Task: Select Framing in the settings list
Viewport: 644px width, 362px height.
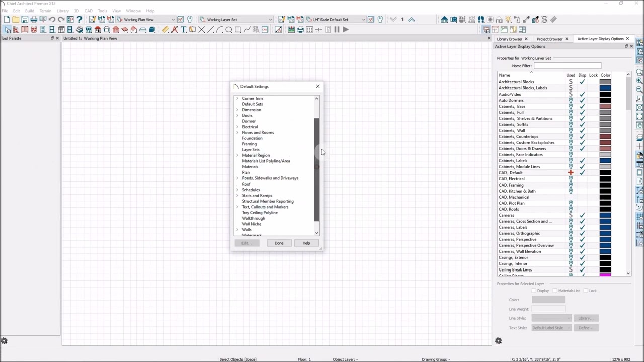Action: [249, 144]
